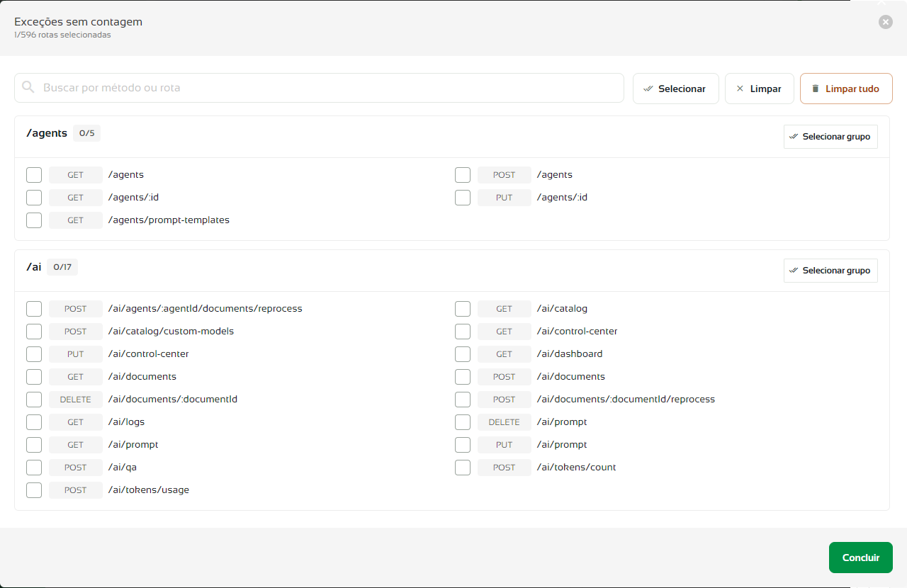Tick the PUT /agents/:id checkbox

[x=463, y=198]
